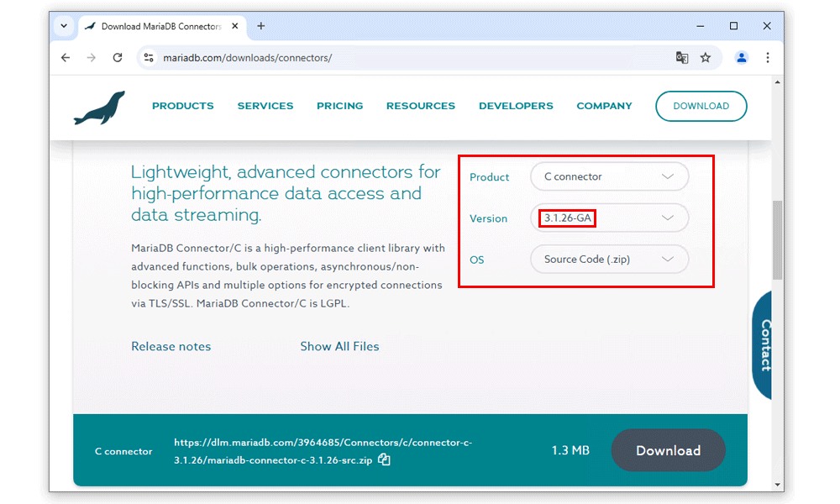Open the Chrome profile avatar
Screen dimensions: 840x504
point(742,58)
